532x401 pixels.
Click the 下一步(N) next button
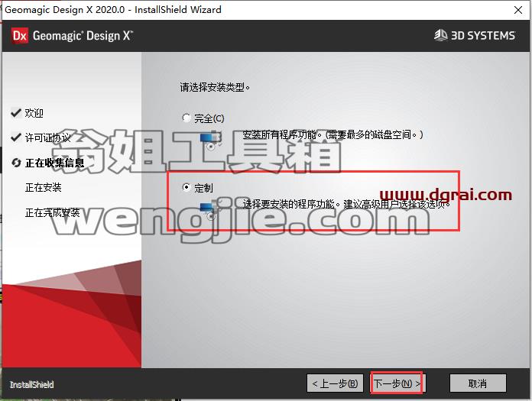click(397, 383)
